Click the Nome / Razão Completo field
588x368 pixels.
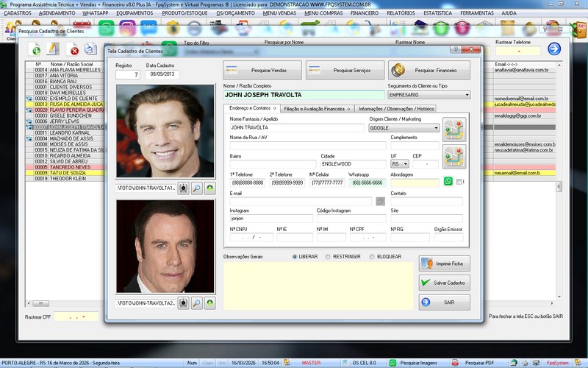click(304, 95)
